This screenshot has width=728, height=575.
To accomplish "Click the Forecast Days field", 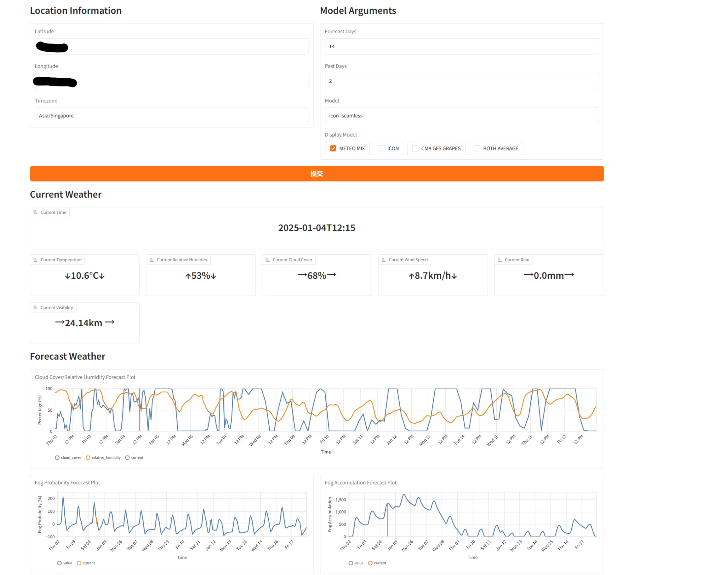I will pyautogui.click(x=462, y=47).
